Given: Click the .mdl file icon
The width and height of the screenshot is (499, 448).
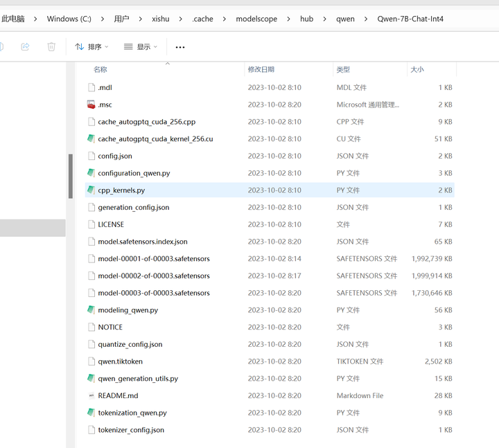Looking at the screenshot, I should point(91,87).
